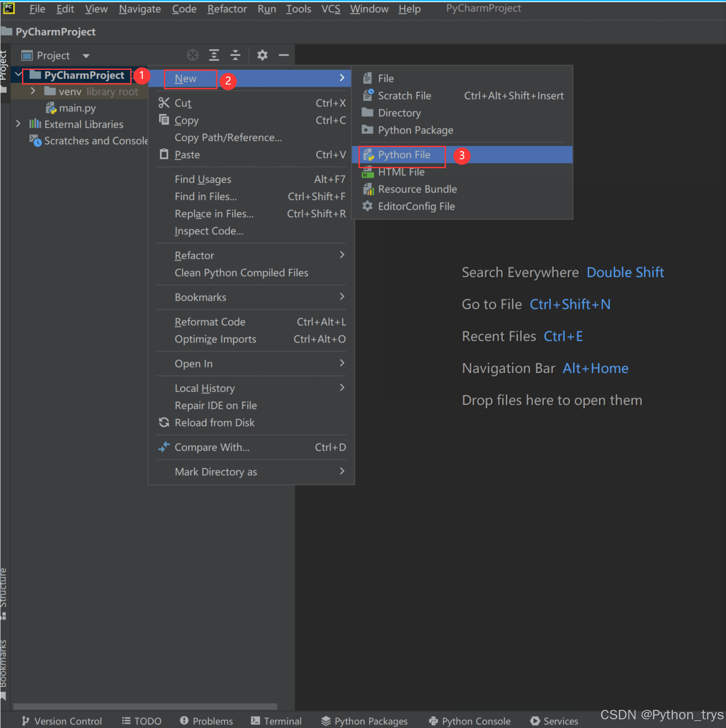This screenshot has width=726, height=728.
Task: Open the VCS menu
Action: 330,9
